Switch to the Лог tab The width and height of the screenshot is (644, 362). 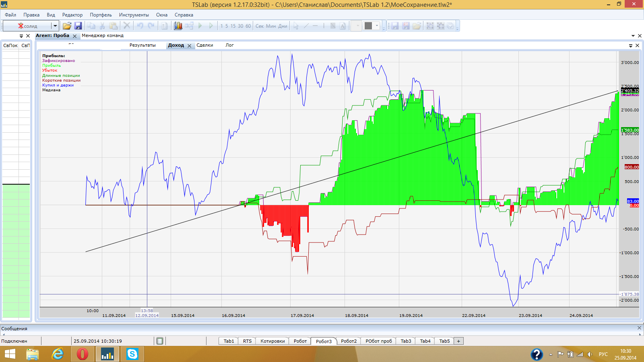(x=229, y=45)
